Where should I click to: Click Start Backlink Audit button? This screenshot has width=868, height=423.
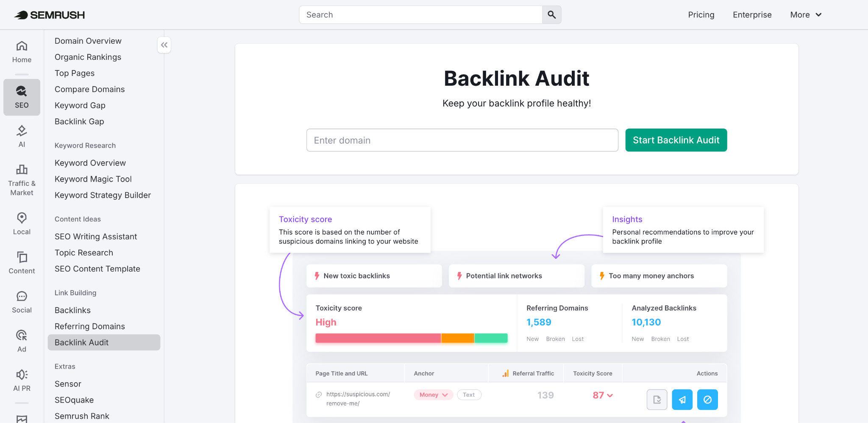click(676, 140)
